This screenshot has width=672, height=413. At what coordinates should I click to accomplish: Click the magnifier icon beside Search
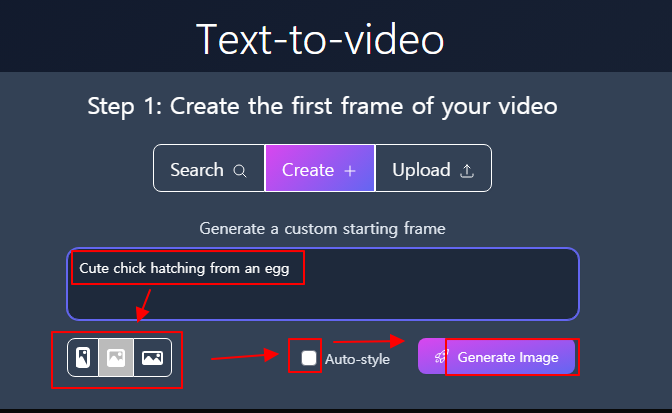pyautogui.click(x=240, y=171)
